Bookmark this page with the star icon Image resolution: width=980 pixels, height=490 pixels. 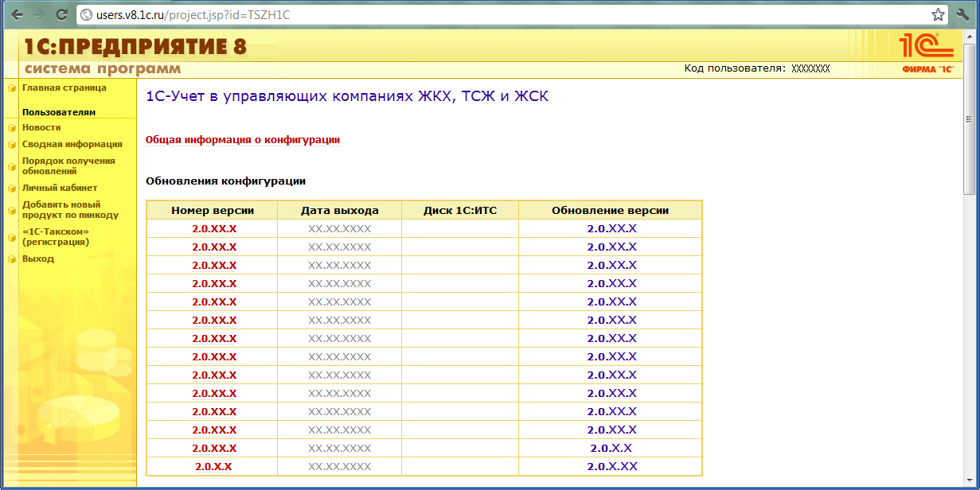point(939,14)
